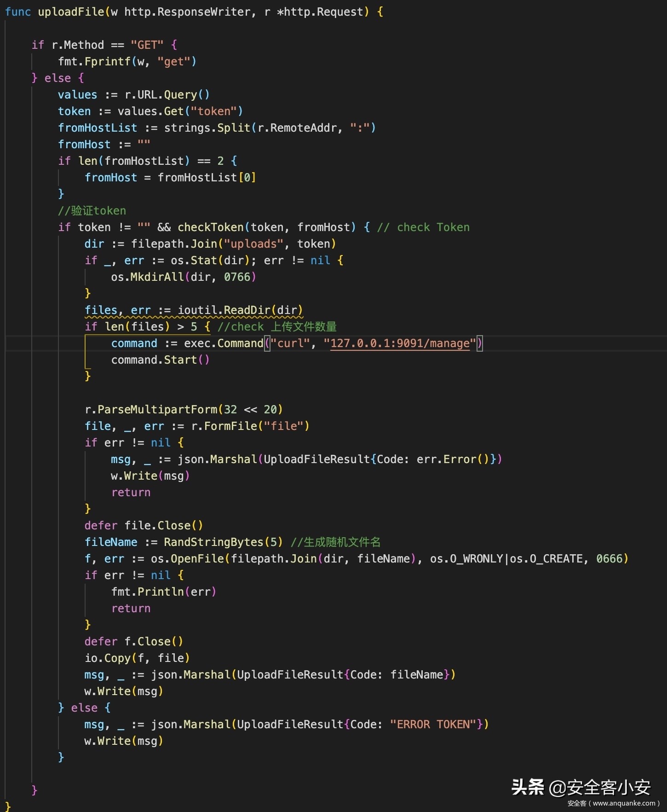Click the os.O_CREATE flag
This screenshot has height=812, width=667.
point(546,559)
